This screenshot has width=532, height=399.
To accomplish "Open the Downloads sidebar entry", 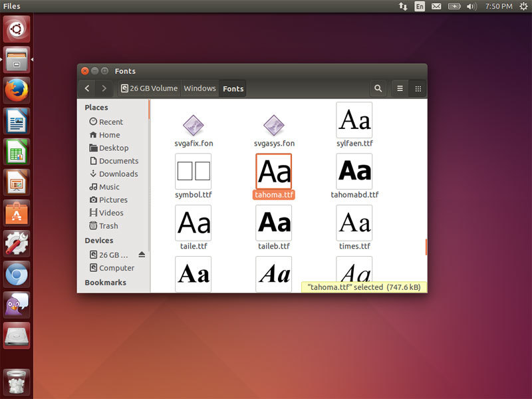I will pyautogui.click(x=118, y=174).
